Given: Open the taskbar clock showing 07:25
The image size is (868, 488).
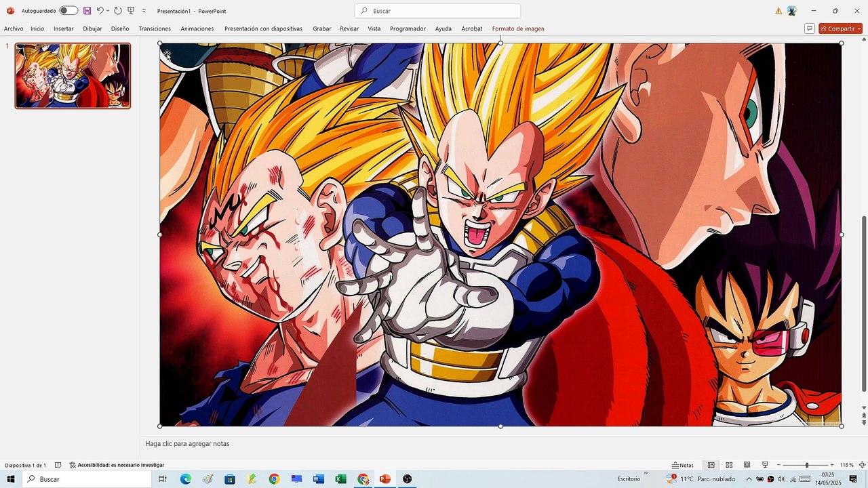Looking at the screenshot, I should (828, 479).
